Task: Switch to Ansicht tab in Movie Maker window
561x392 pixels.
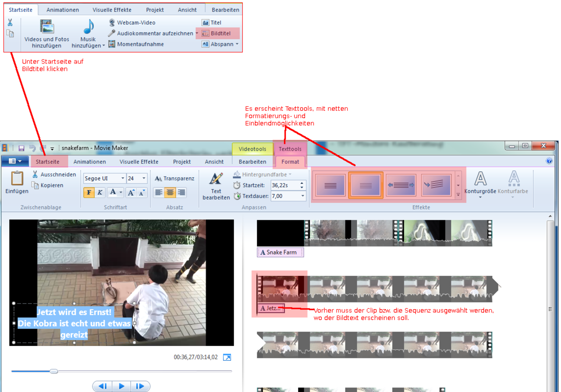Action: point(214,162)
